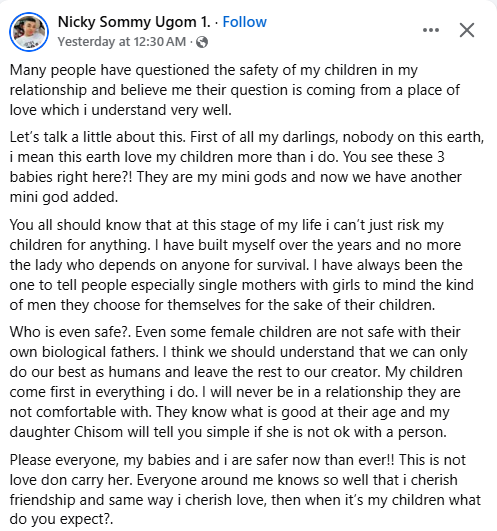
Task: Click the globe Public audience icon
Action: click(202, 42)
